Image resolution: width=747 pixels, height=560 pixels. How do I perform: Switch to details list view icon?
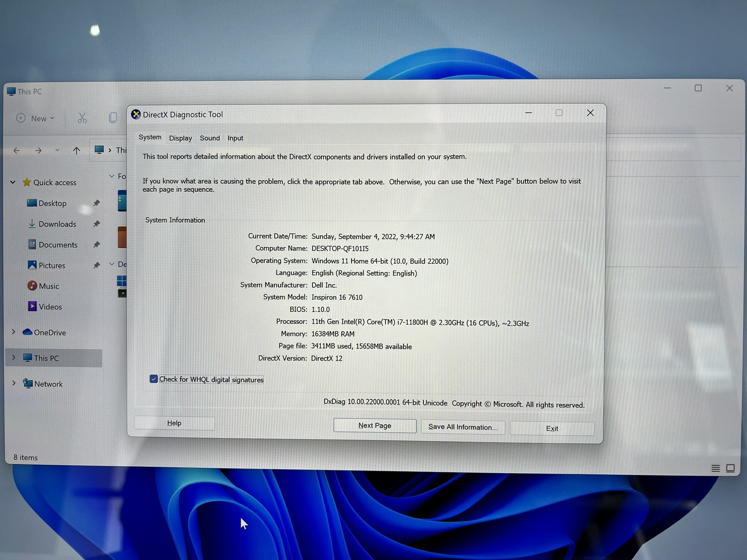click(715, 468)
